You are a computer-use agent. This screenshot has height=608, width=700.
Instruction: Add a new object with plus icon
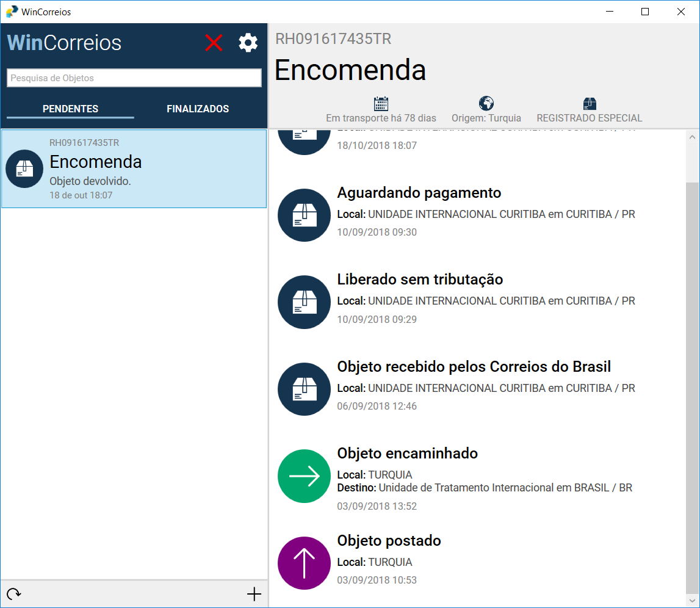254,594
